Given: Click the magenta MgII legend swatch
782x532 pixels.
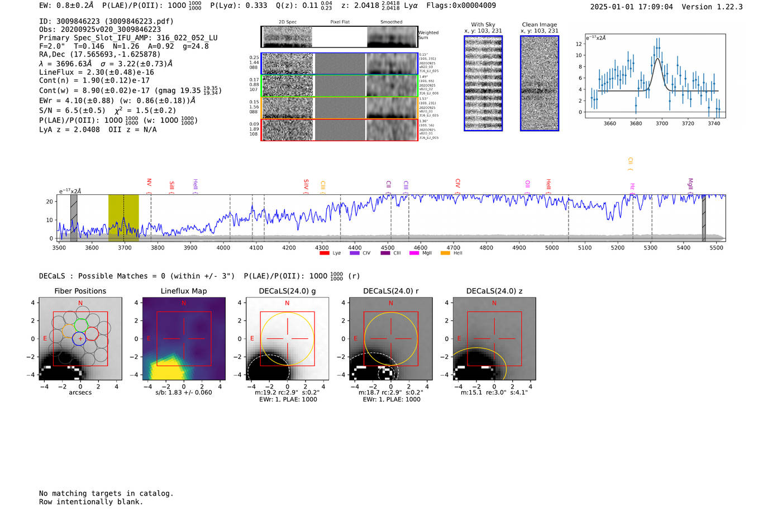Looking at the screenshot, I should [414, 253].
